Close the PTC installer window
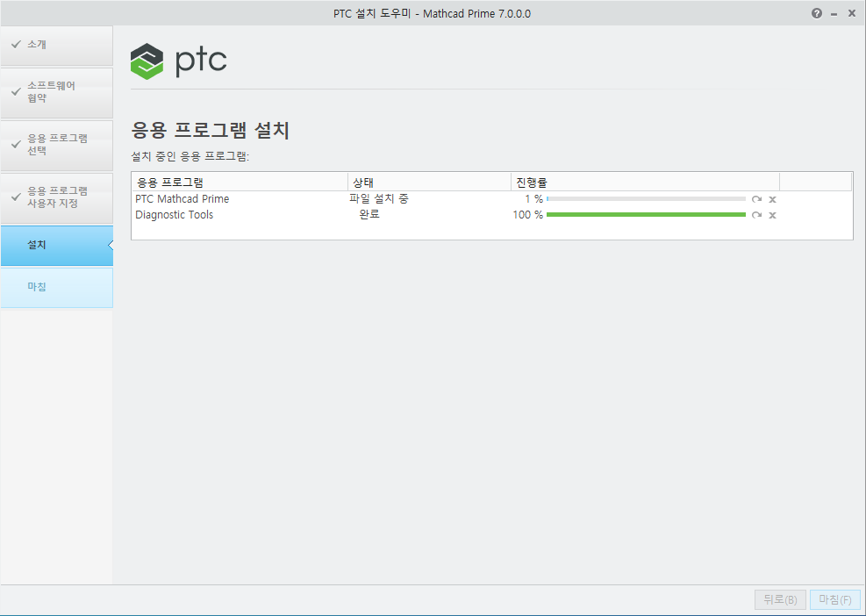 click(852, 14)
